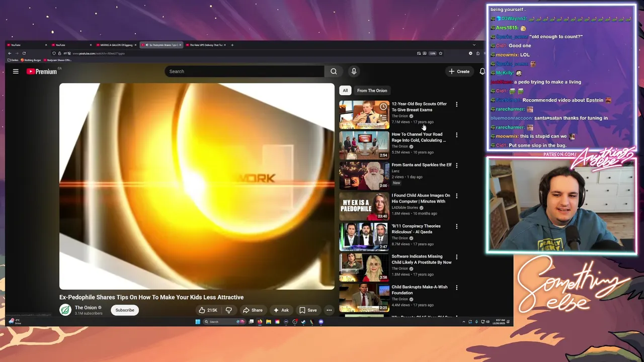Open options for I Found Child Abuse Images video
644x362 pixels.
456,196
